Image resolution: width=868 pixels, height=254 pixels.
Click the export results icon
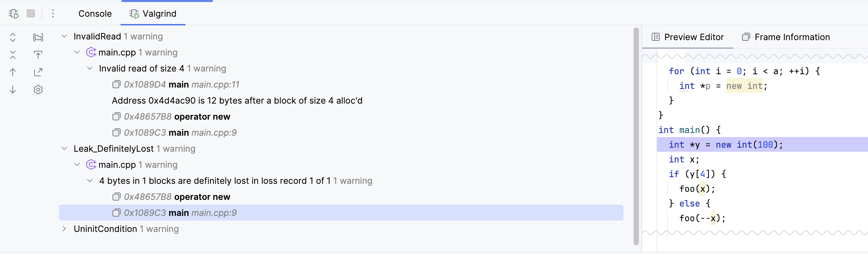38,72
